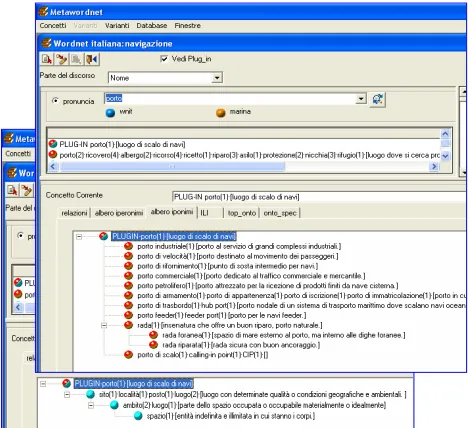Click cyan icon next to sito(1) località(1)
This screenshot has height=428, width=468.
pyautogui.click(x=90, y=394)
